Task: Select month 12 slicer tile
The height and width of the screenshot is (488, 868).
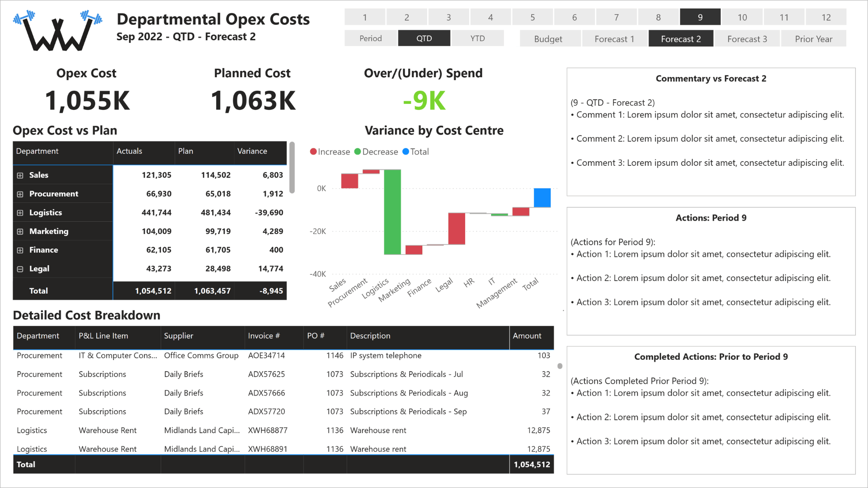Action: pyautogui.click(x=826, y=17)
